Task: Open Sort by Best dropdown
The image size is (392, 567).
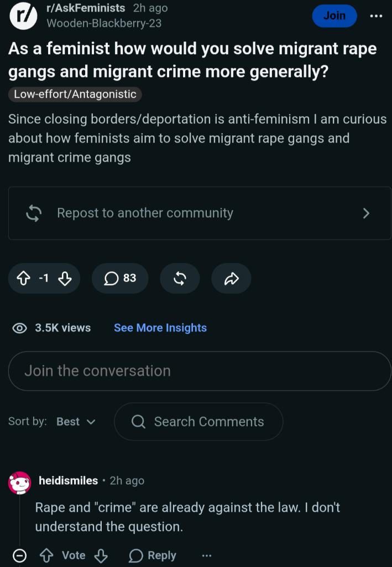Action: (76, 422)
